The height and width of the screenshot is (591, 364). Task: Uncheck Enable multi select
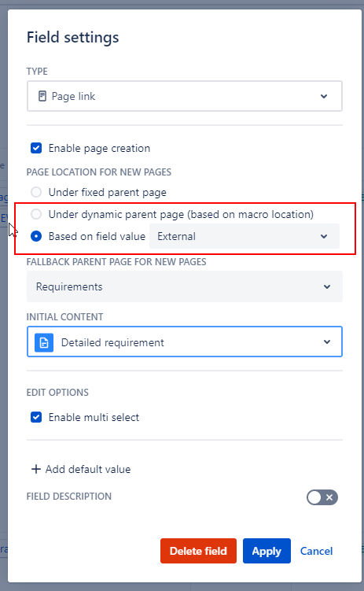(x=36, y=417)
